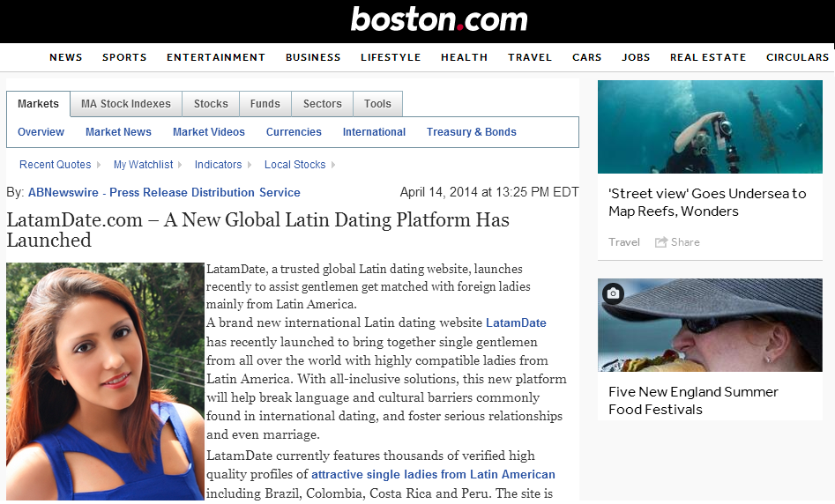835x504 pixels.
Task: Open the REAL ESTATE section
Action: [708, 57]
